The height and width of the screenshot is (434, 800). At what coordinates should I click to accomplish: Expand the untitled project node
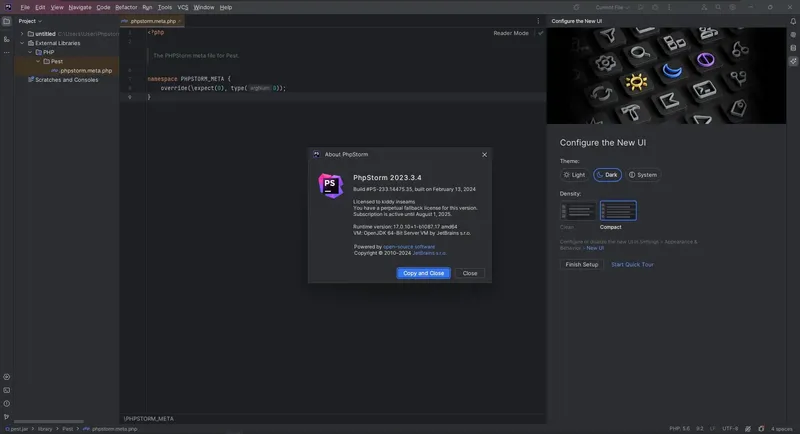point(22,34)
